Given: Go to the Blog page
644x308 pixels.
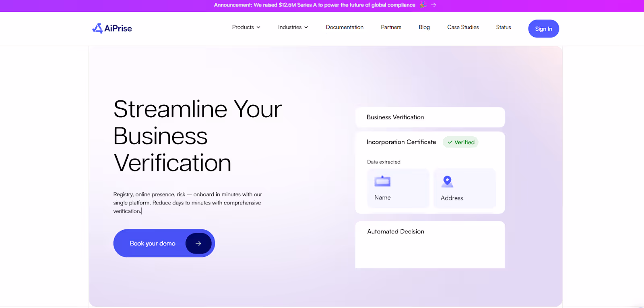Looking at the screenshot, I should tap(424, 27).
